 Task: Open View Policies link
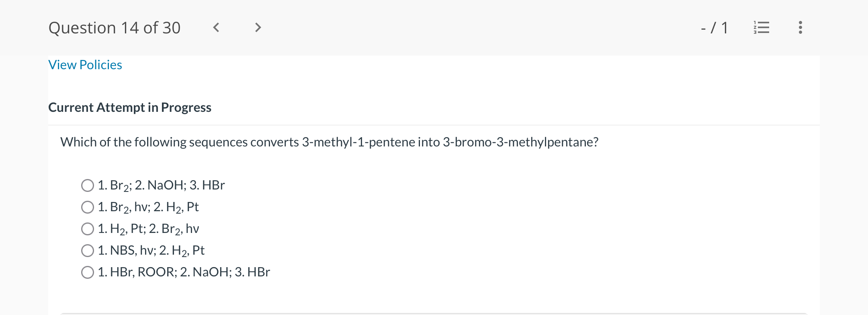(85, 65)
